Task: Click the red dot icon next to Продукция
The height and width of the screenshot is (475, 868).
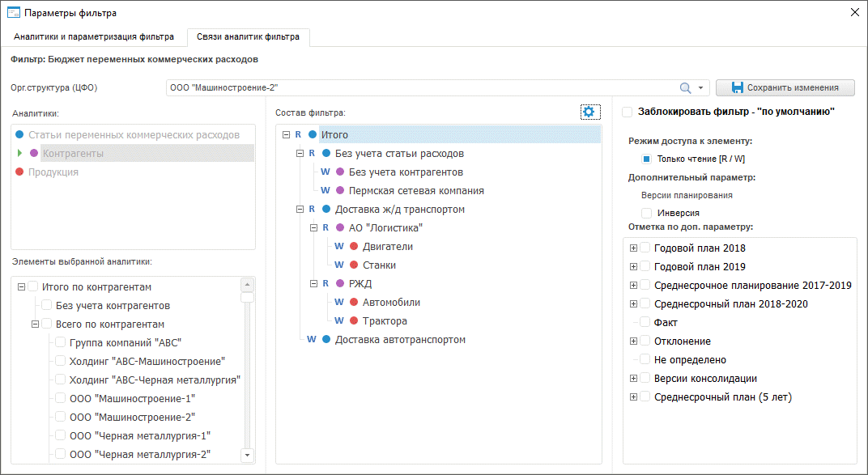Action: (19, 172)
